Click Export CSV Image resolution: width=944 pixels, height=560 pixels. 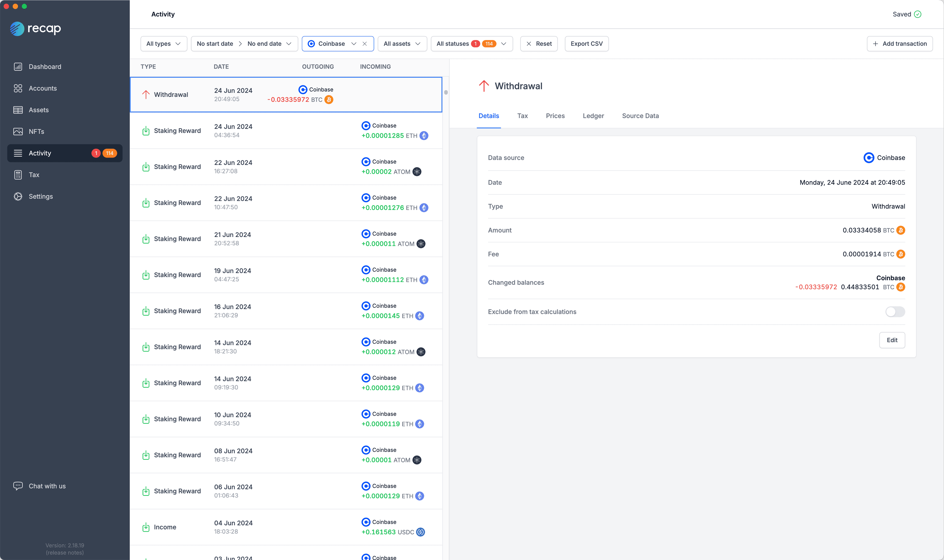[586, 44]
